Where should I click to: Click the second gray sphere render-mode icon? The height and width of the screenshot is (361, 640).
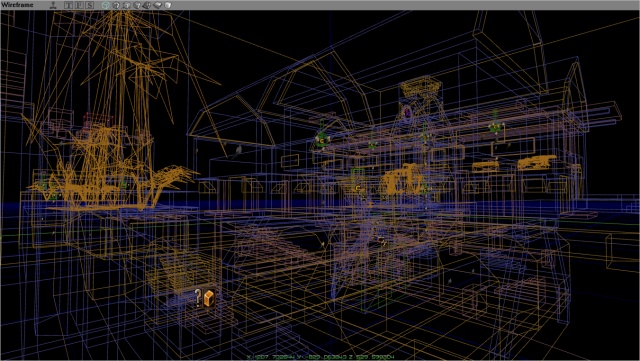tap(126, 5)
